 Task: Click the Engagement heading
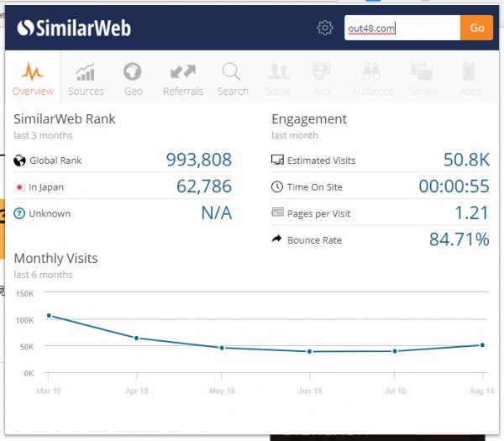pos(309,119)
